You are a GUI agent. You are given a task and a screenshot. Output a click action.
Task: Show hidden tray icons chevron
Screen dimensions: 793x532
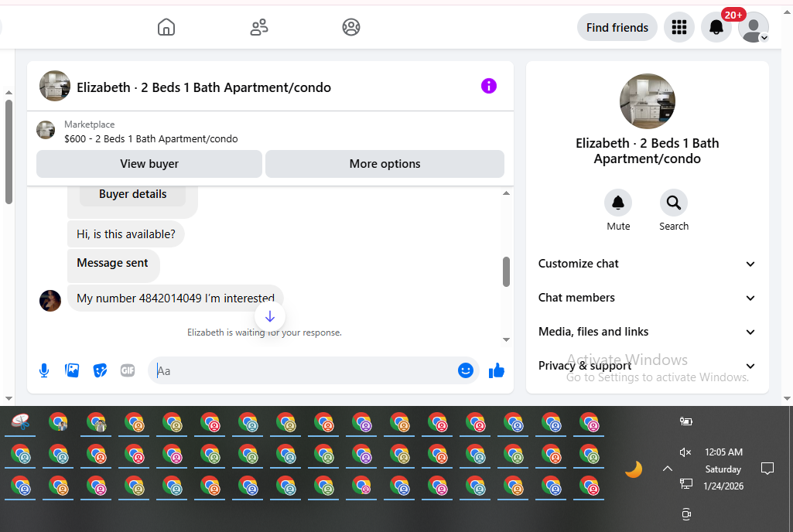tap(668, 469)
